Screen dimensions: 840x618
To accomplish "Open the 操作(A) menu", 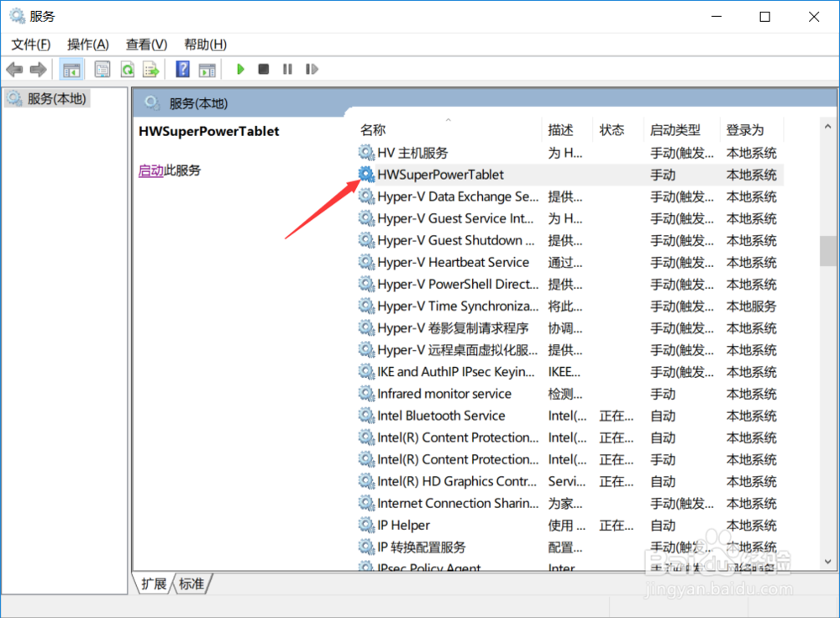I will (x=88, y=45).
